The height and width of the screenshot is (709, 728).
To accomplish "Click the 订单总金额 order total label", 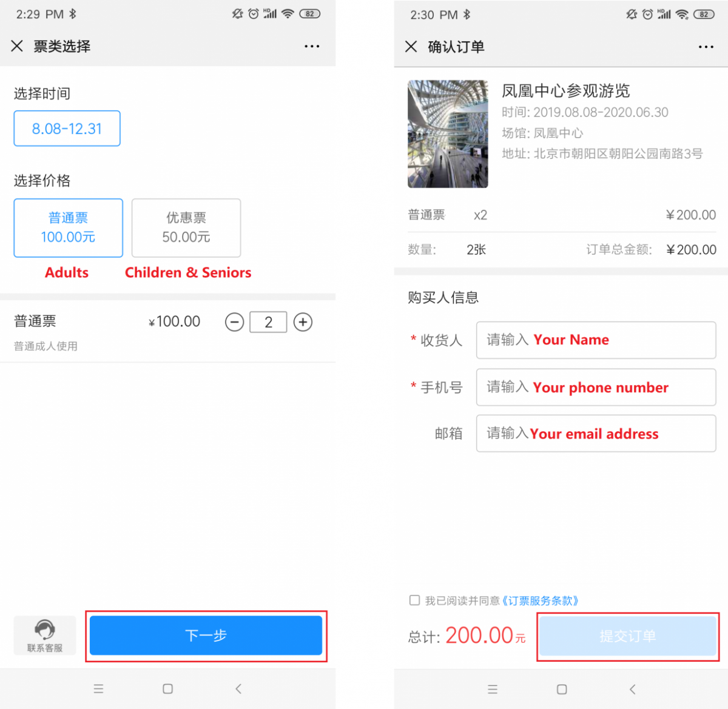I will [619, 250].
